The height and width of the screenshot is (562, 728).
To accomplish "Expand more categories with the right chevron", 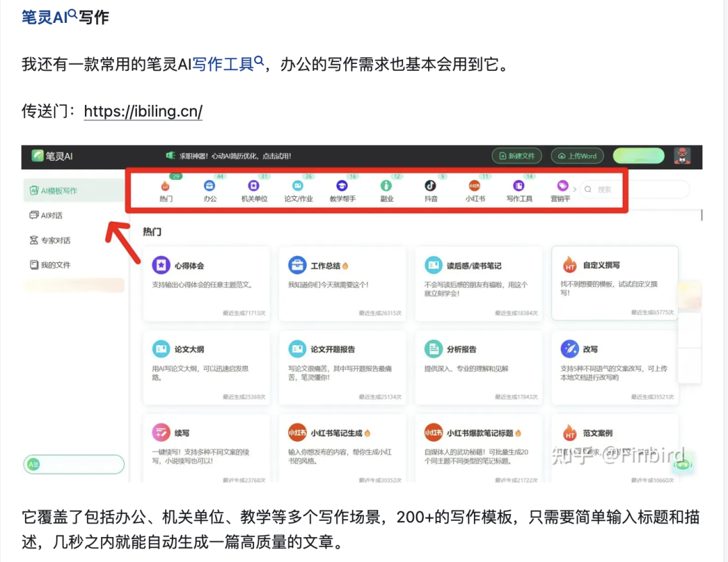I will pos(575,189).
